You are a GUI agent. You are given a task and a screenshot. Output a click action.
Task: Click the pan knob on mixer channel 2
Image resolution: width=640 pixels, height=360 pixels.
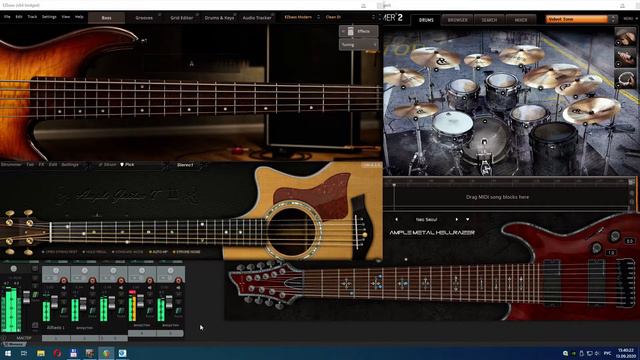point(84,271)
